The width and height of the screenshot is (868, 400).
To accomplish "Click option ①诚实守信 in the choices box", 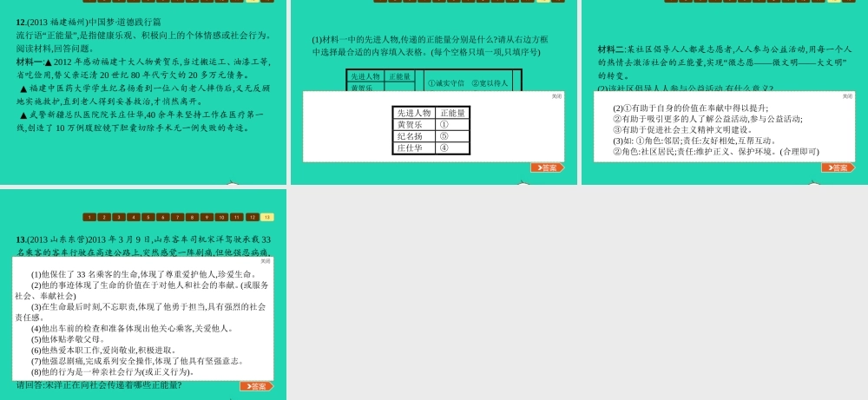I will click(x=446, y=83).
